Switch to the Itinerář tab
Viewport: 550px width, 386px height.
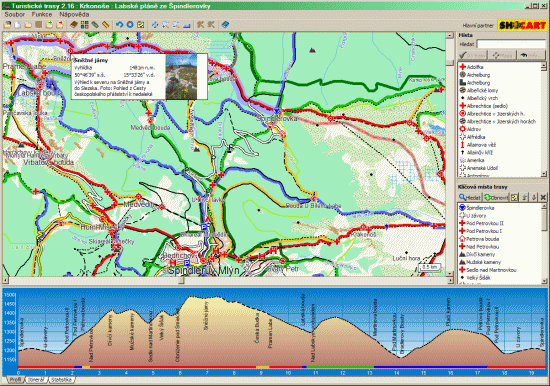36,380
